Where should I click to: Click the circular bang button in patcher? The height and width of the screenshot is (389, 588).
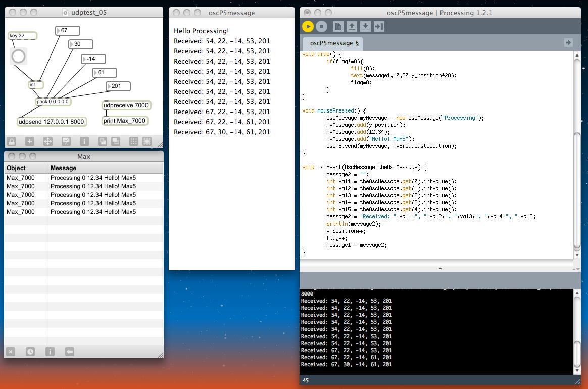(18, 56)
